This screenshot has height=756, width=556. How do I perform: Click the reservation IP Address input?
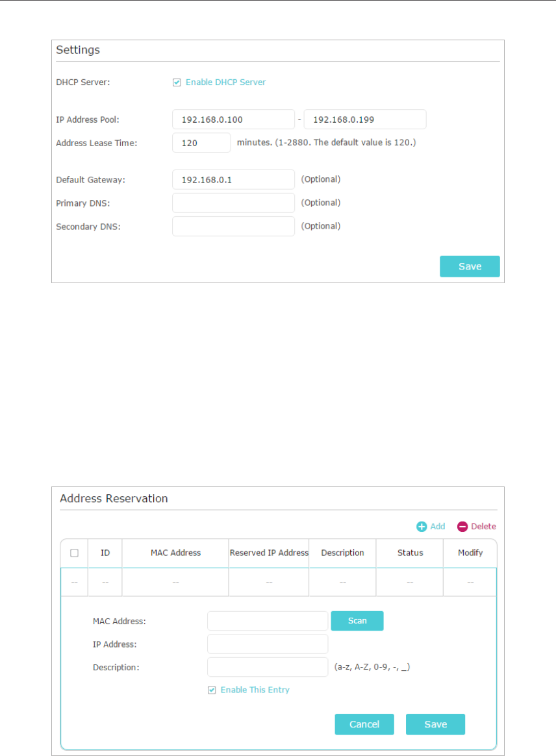[268, 644]
